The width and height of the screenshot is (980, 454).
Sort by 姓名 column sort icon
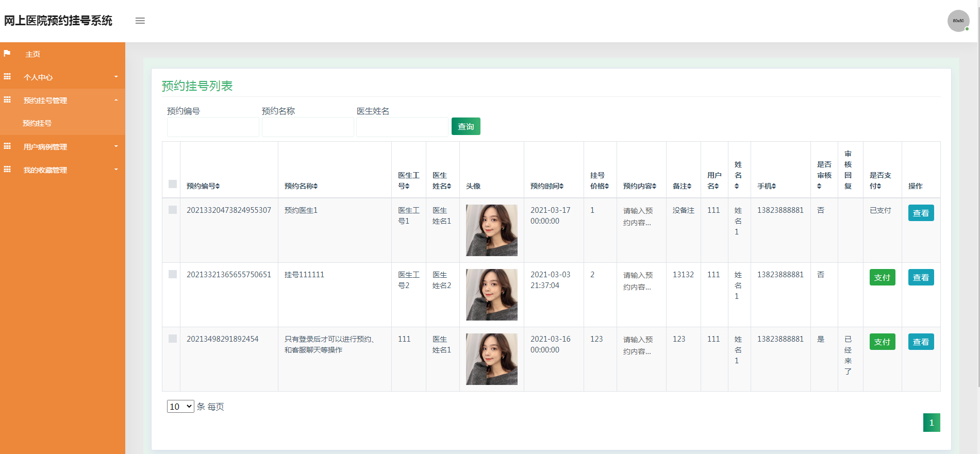[x=737, y=186]
